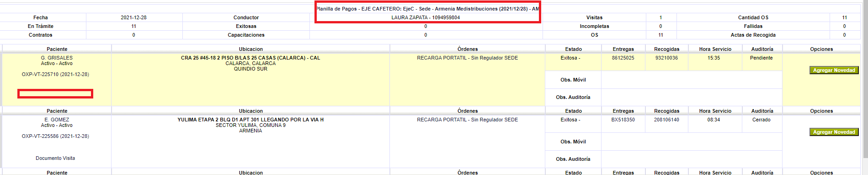Click Fecha value 2021-12-28
The width and height of the screenshot is (868, 175).
(x=133, y=17)
